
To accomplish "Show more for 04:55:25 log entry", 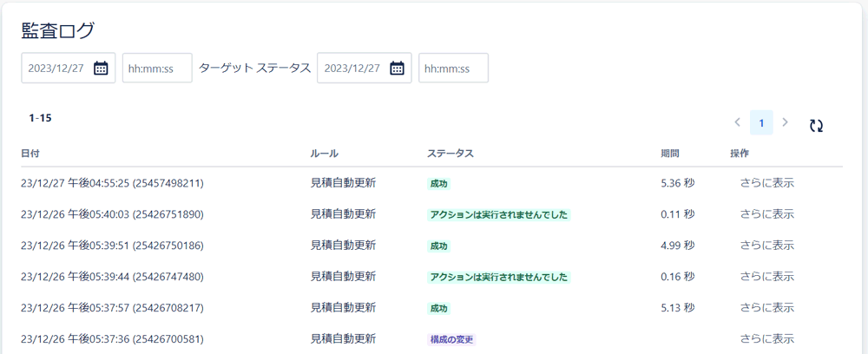I will click(767, 183).
